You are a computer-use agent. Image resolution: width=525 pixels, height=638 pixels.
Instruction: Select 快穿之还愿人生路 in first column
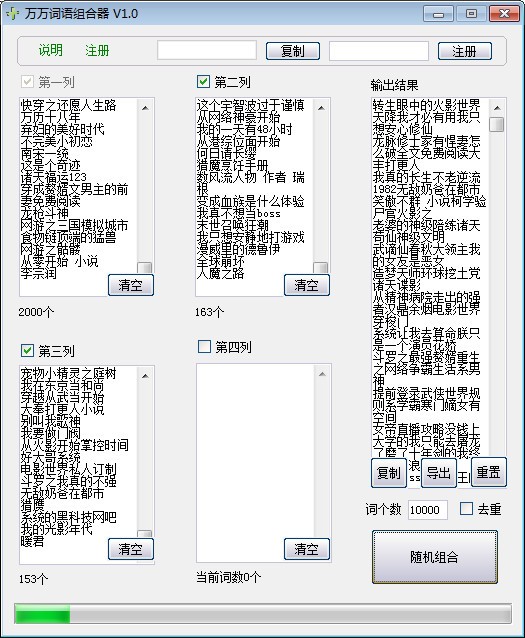click(68, 106)
